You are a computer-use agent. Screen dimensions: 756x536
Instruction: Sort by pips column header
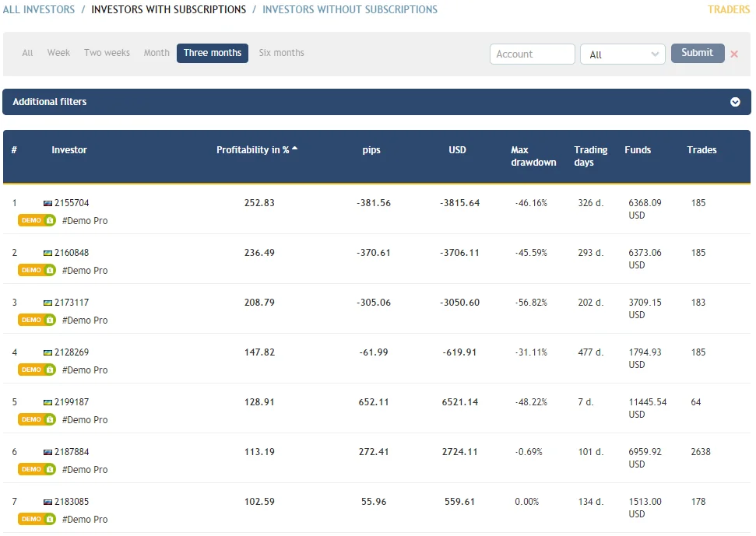point(371,150)
